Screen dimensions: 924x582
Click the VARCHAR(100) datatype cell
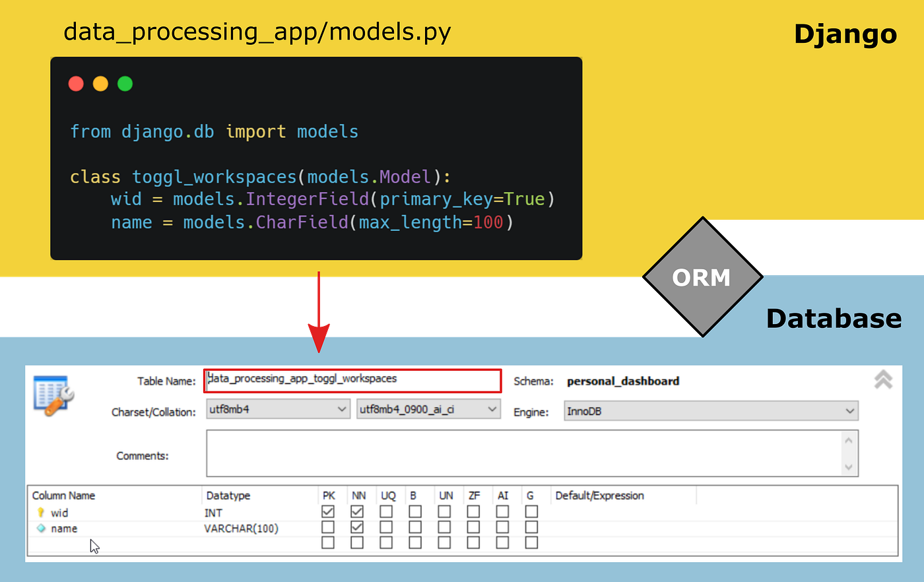coord(242,529)
